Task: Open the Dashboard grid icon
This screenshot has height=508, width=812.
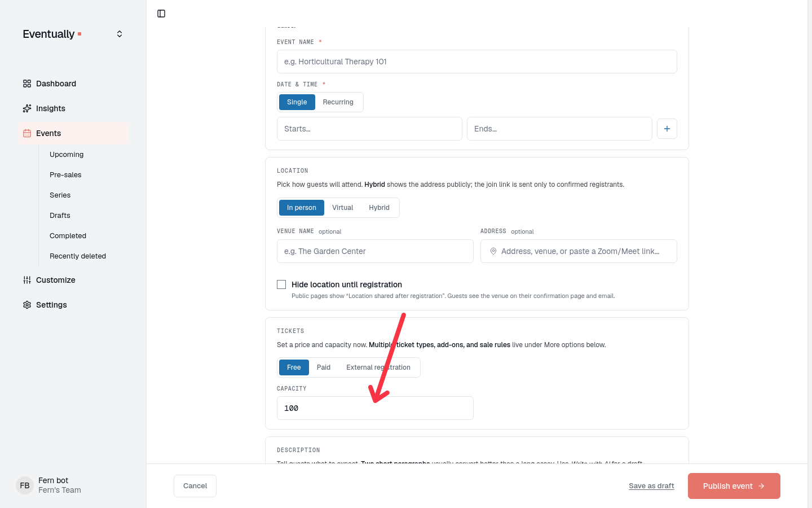Action: point(27,84)
